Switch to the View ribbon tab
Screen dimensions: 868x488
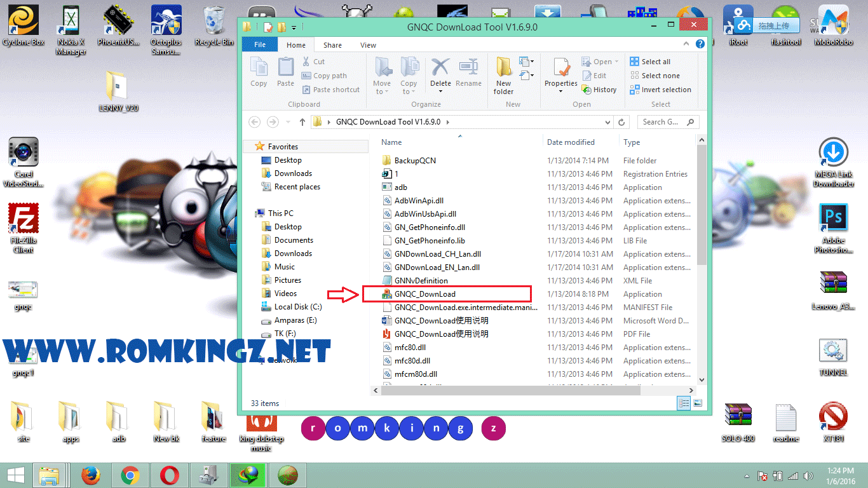pos(369,45)
